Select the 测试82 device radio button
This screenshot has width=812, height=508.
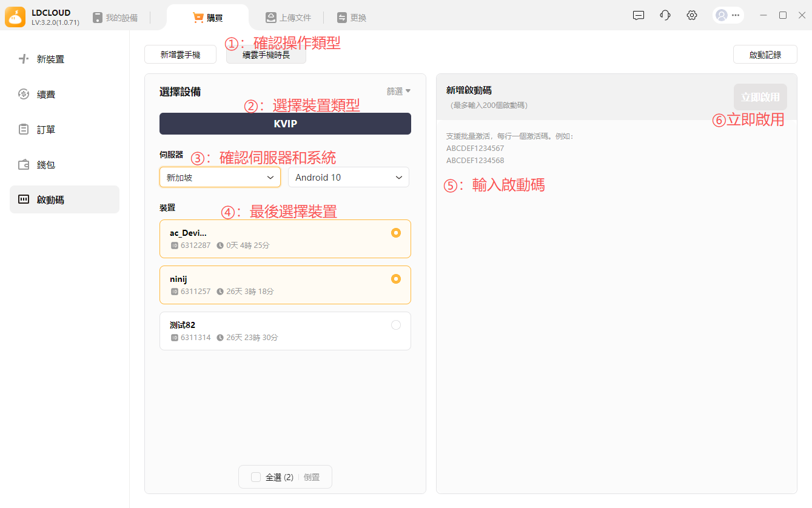[x=396, y=325]
